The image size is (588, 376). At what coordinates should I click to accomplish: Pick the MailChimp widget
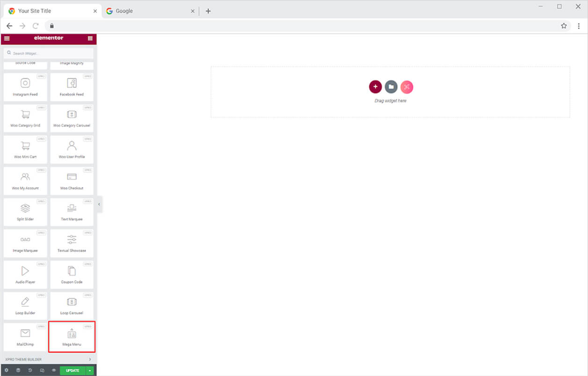tap(25, 337)
